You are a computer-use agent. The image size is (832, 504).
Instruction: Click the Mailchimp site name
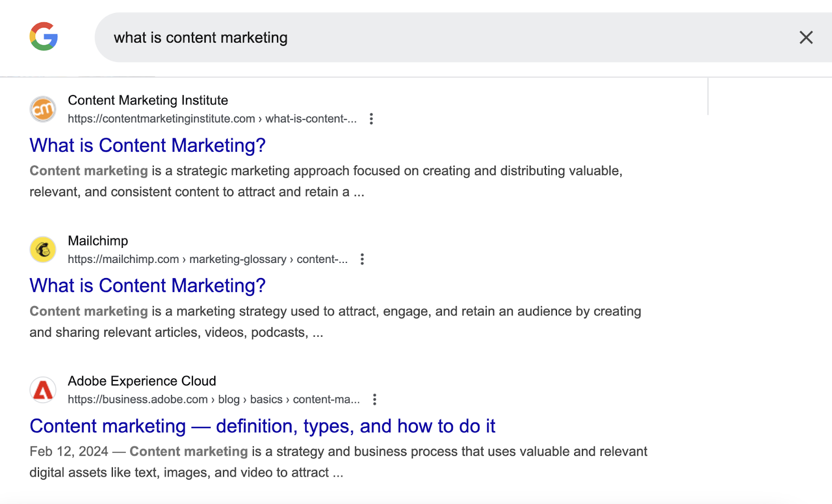pos(98,241)
